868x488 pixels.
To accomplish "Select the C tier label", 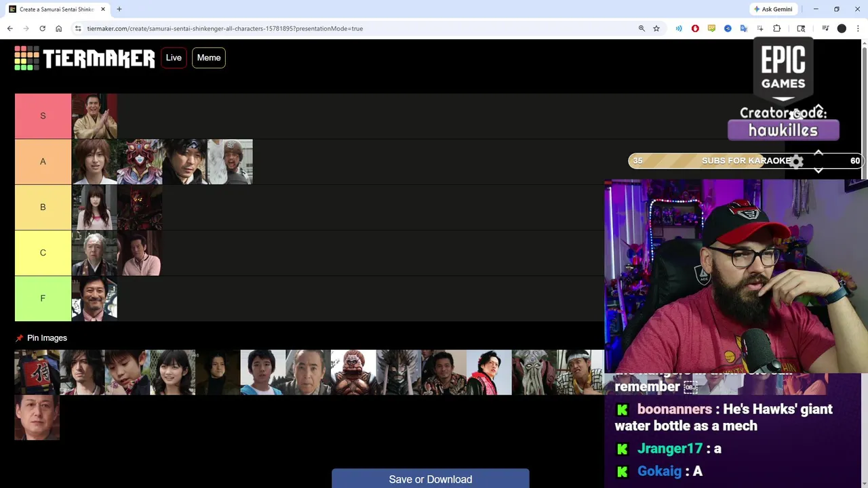I will coord(43,253).
